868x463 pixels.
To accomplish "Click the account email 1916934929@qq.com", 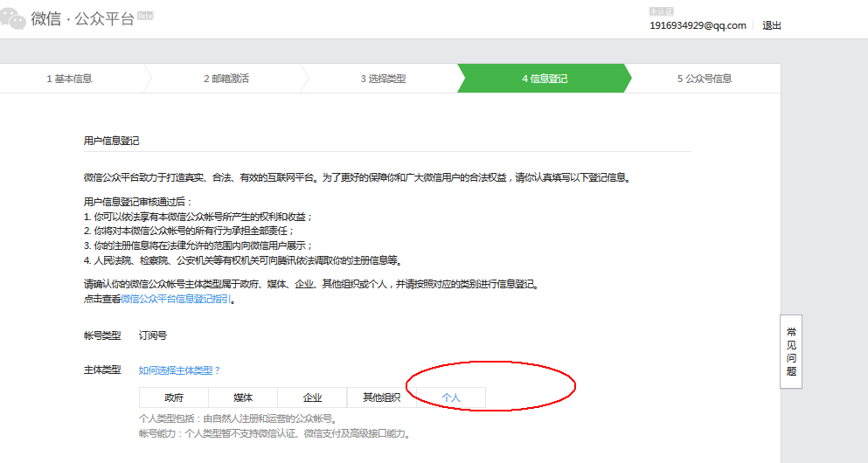I will pos(698,25).
